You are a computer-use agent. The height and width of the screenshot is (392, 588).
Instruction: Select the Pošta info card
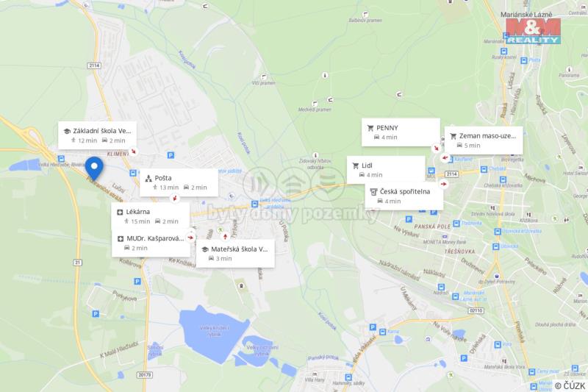pyautogui.click(x=179, y=182)
